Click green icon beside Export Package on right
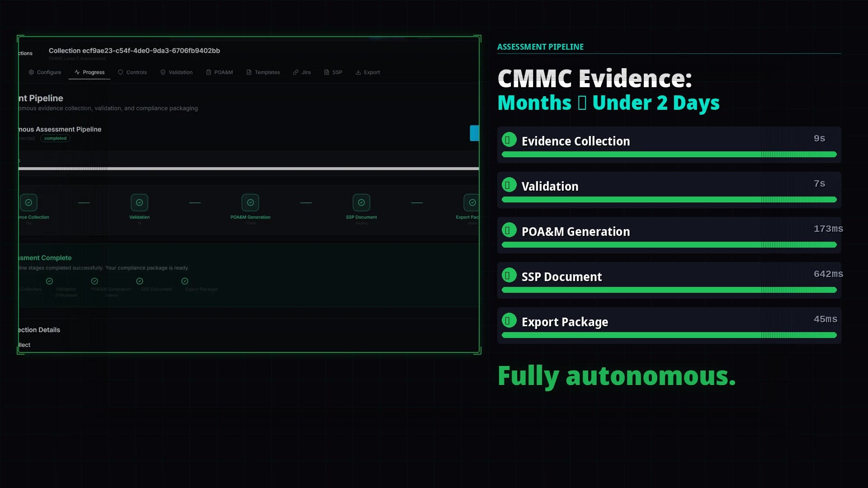868x488 pixels. point(509,321)
